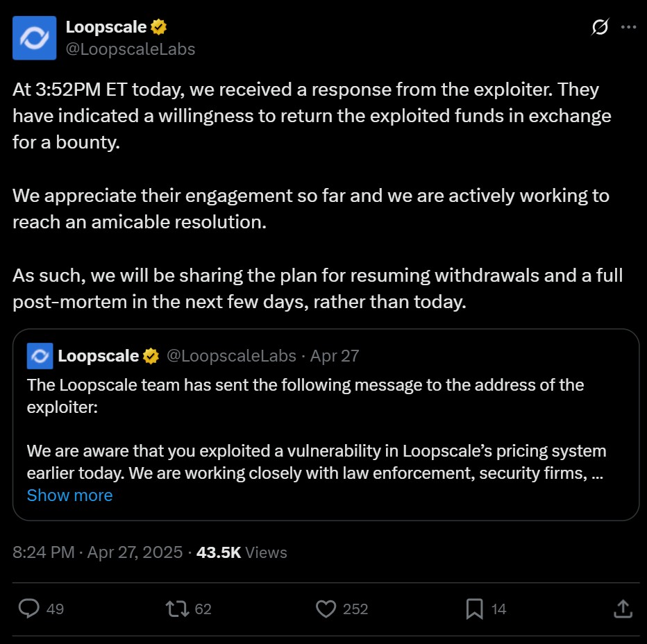Click the reply speech bubble icon
The width and height of the screenshot is (647, 644).
click(28, 609)
